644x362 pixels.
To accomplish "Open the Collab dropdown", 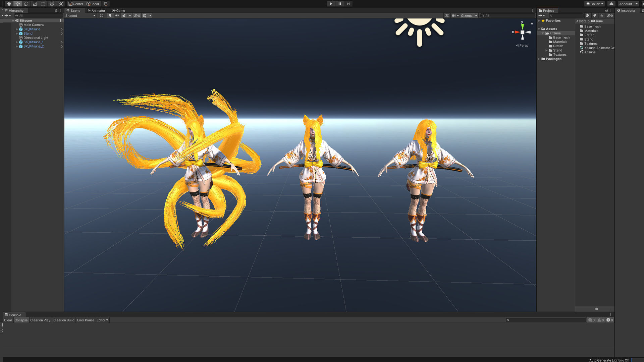I will click(x=595, y=4).
